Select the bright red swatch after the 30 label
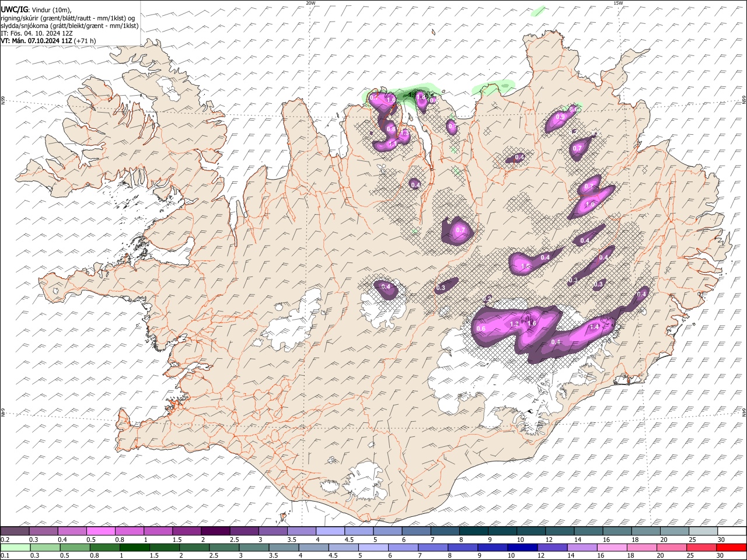The width and height of the screenshot is (747, 560). (x=732, y=548)
